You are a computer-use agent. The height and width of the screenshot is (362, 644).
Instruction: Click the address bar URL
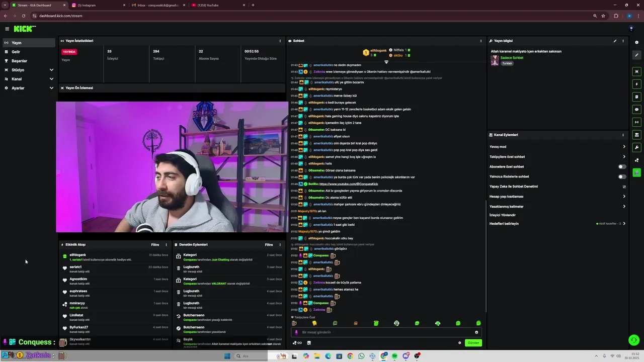click(x=61, y=16)
